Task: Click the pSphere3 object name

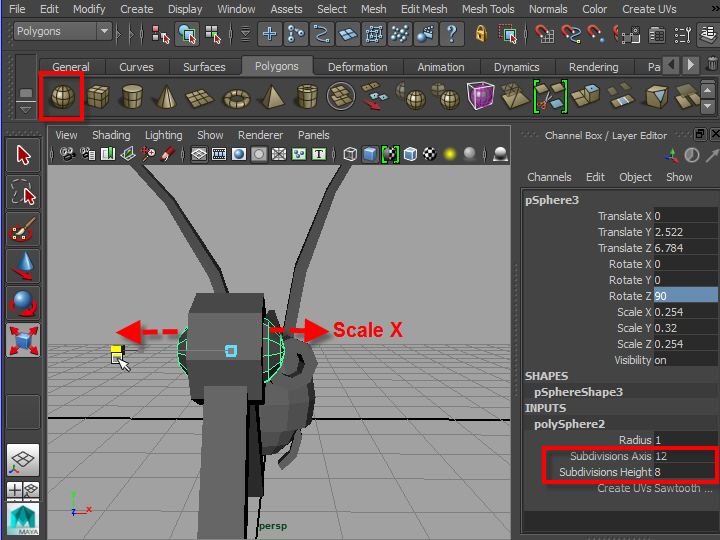Action: tap(552, 200)
